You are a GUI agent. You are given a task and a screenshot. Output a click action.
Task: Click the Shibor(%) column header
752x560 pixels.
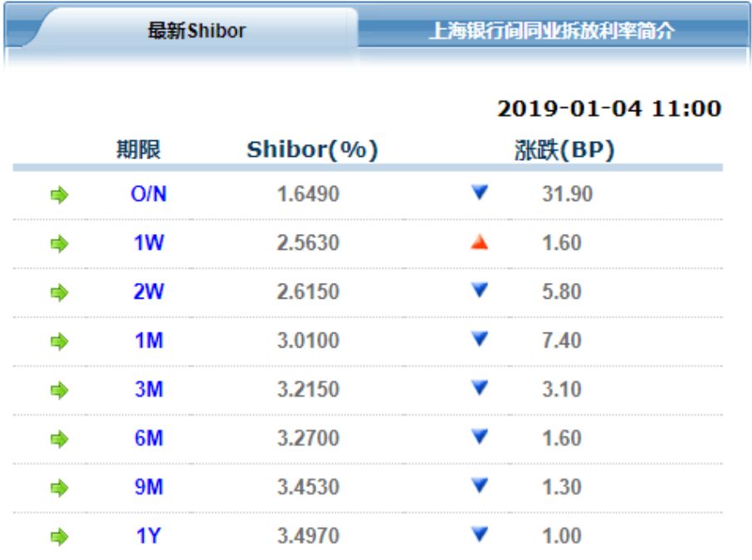point(312,149)
